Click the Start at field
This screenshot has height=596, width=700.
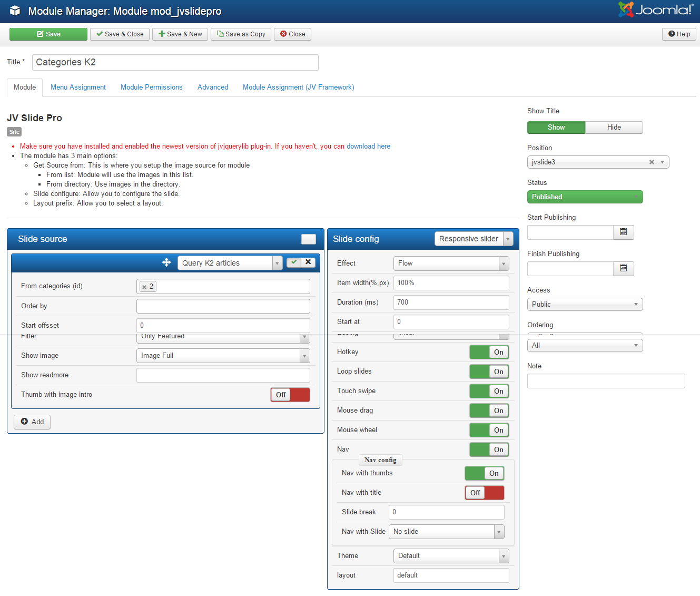[451, 322]
